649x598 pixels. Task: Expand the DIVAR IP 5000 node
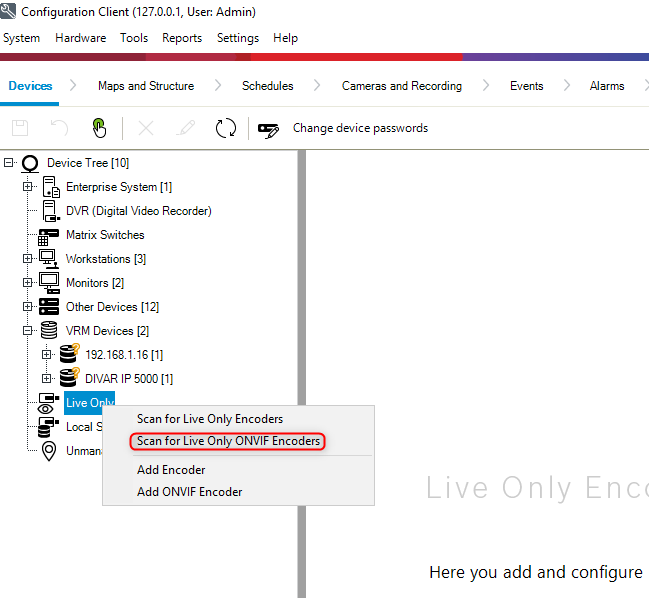[x=47, y=379]
